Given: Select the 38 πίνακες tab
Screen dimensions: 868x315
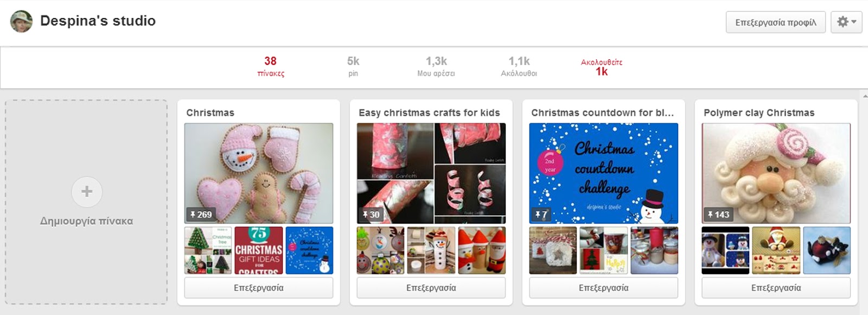Looking at the screenshot, I should point(270,66).
